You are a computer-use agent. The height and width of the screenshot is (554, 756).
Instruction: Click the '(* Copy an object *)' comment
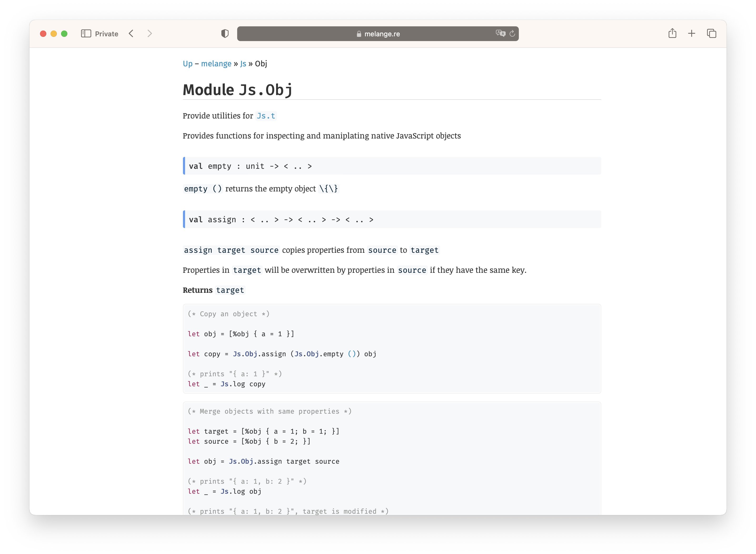[228, 314]
